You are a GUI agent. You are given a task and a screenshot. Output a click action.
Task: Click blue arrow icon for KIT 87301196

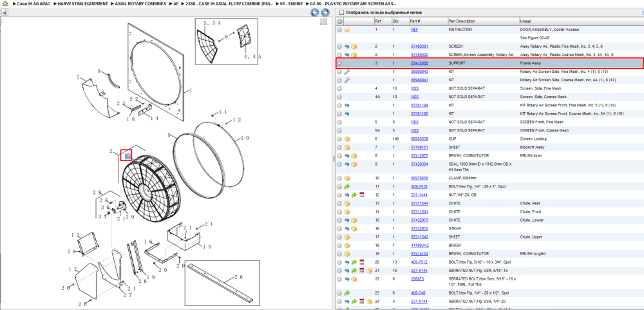[346, 113]
